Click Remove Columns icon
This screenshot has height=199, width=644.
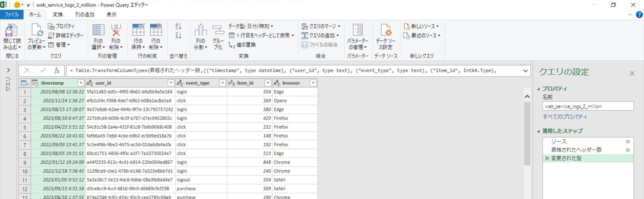[116, 30]
